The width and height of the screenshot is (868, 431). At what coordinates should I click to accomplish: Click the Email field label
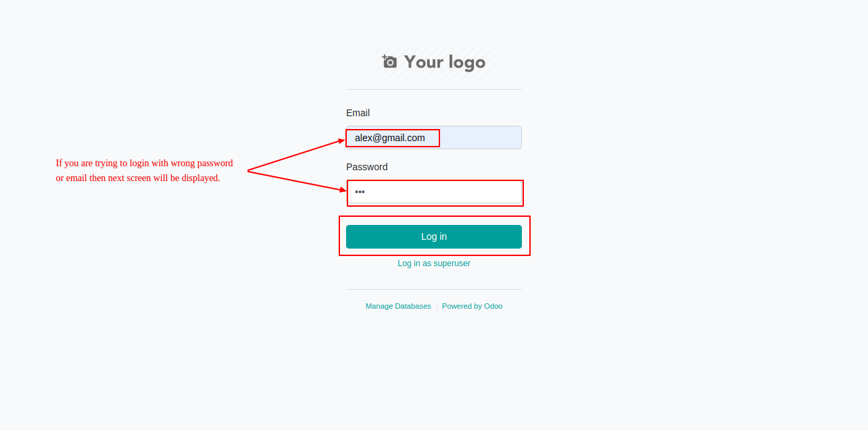click(358, 113)
